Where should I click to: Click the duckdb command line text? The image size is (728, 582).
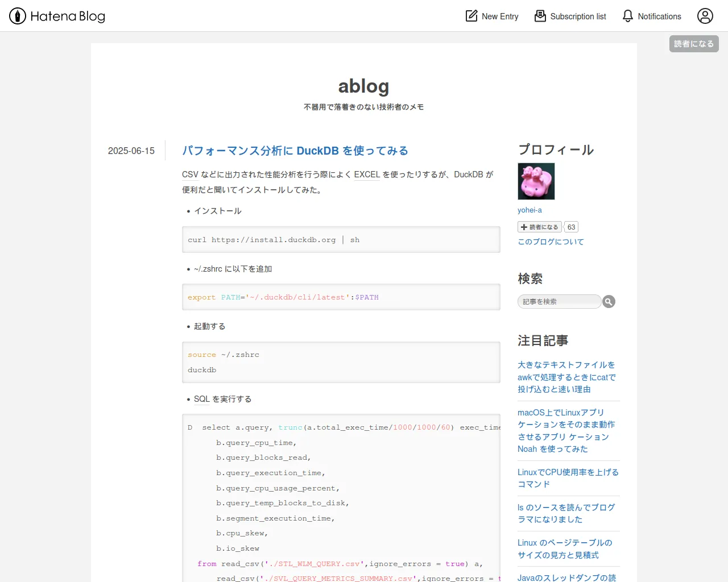[202, 370]
